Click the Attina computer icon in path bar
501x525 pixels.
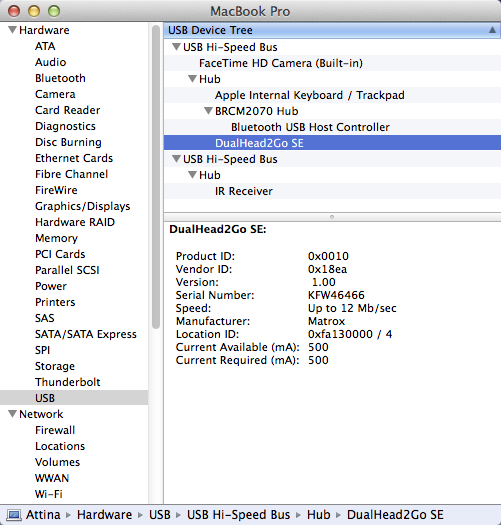click(14, 515)
